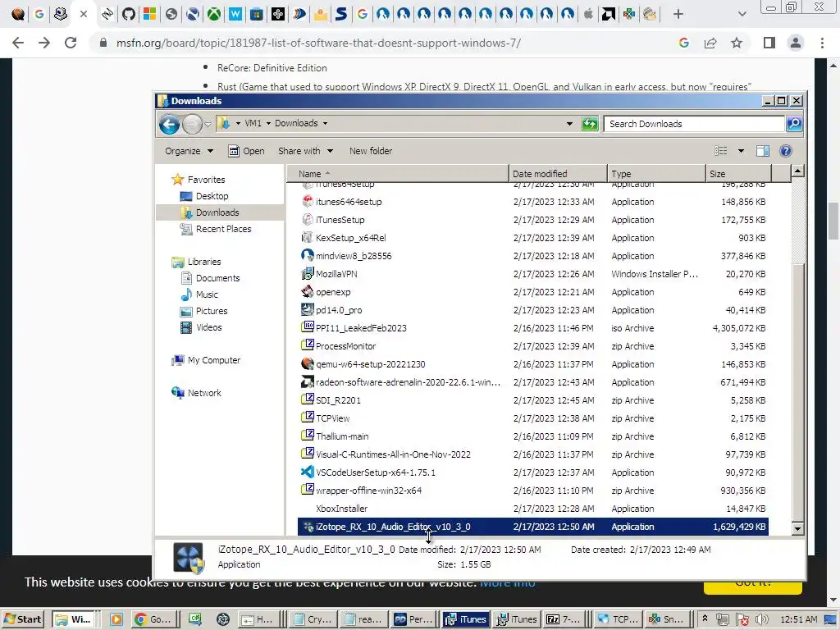The height and width of the screenshot is (630, 840).
Task: Select the KexSetup_x64Rel file icon
Action: (307, 237)
